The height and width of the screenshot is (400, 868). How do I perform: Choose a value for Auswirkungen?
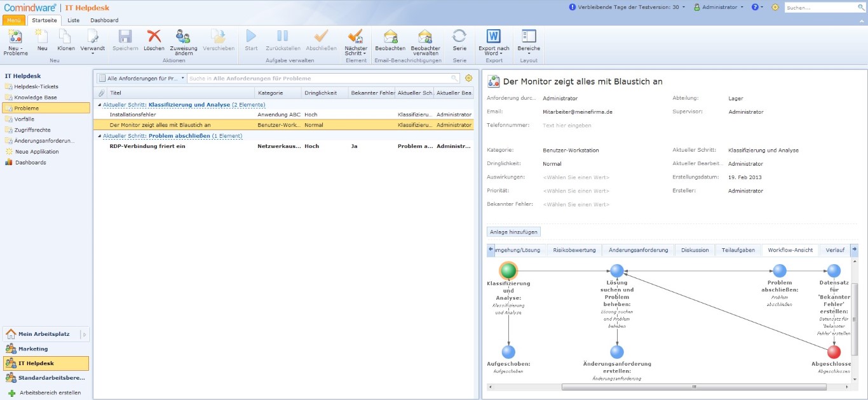click(576, 177)
